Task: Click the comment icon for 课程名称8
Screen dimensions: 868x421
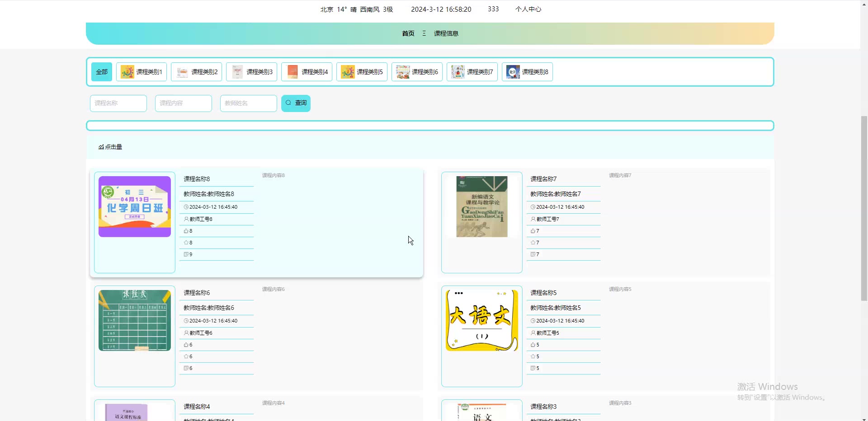Action: [186, 254]
